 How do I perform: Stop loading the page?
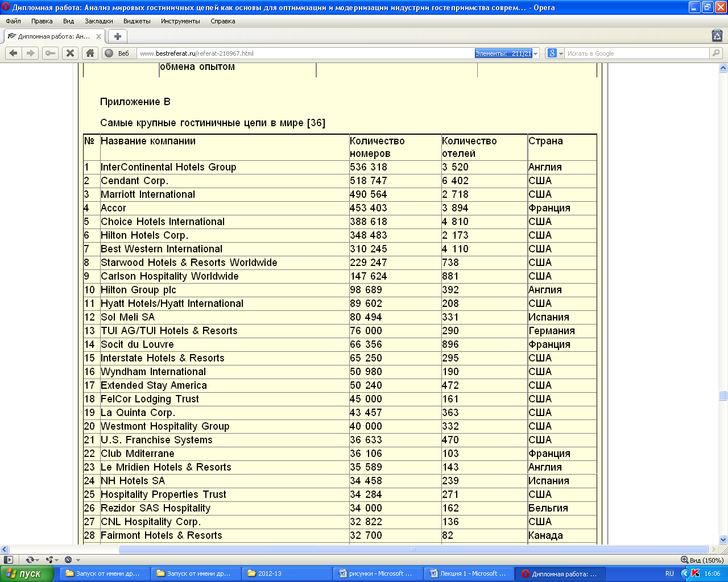[x=70, y=53]
